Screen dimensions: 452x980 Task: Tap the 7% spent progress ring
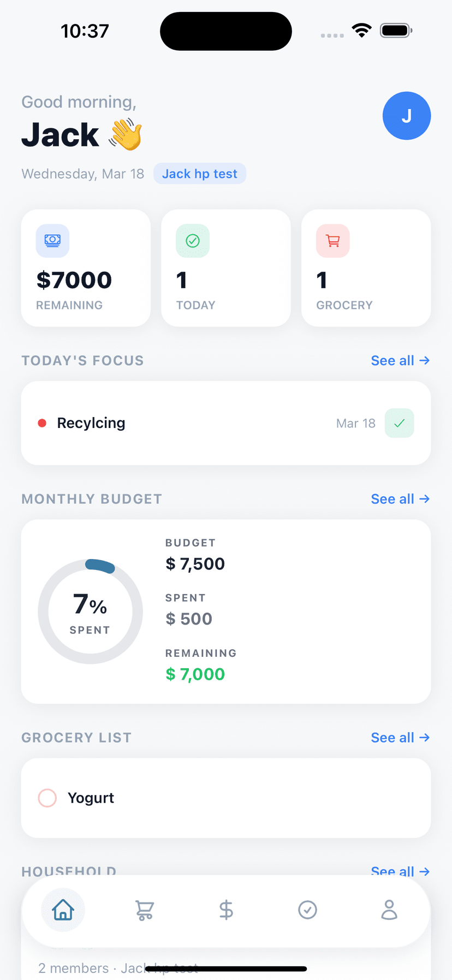(x=90, y=611)
